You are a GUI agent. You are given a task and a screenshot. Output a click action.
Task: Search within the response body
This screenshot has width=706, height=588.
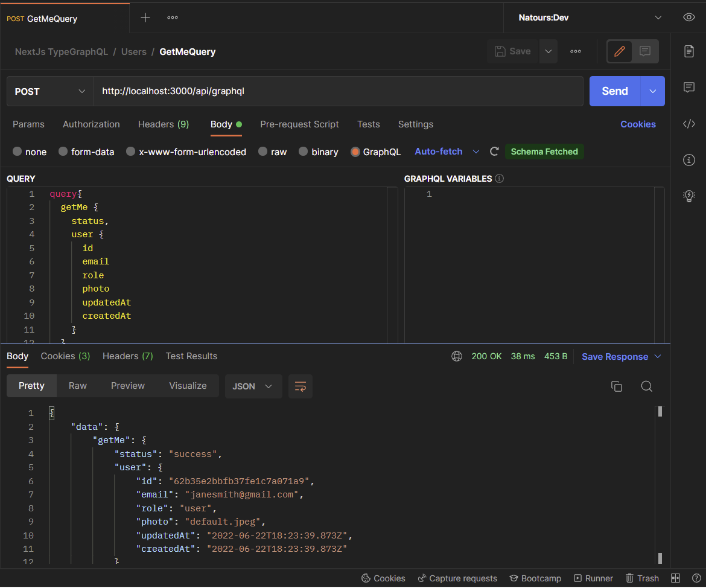tap(646, 386)
